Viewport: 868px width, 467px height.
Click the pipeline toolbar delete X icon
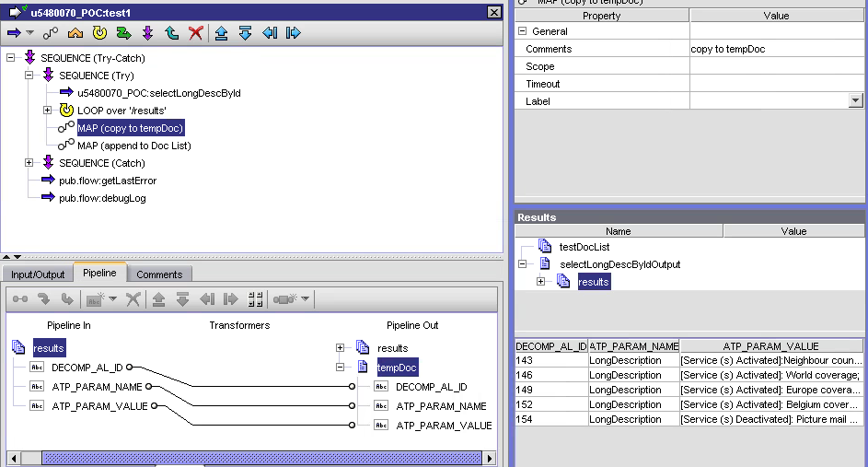point(133,299)
